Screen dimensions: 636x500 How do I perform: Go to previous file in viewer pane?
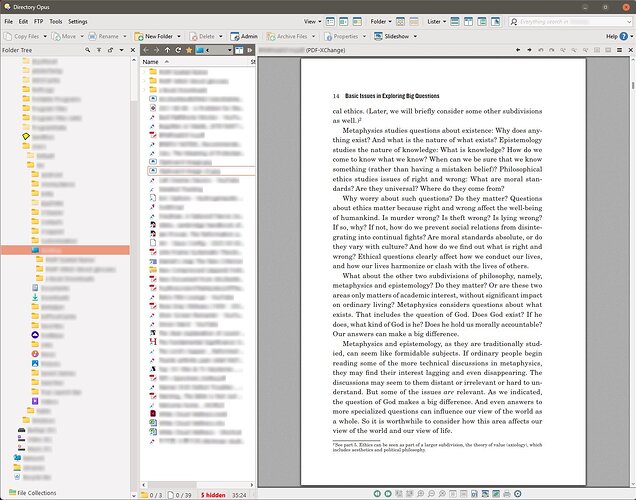pos(518,50)
